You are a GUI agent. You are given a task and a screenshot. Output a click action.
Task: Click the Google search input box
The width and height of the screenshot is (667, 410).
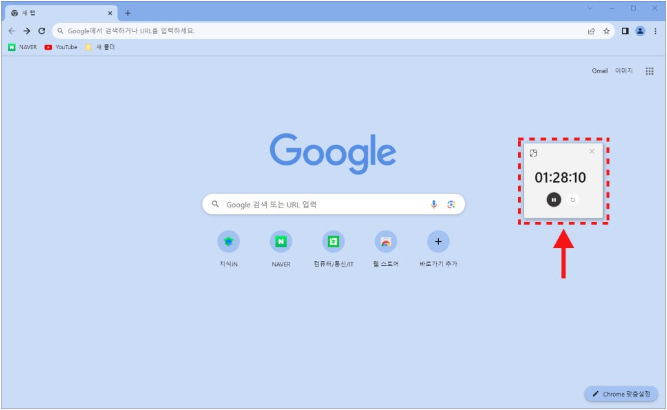point(320,204)
